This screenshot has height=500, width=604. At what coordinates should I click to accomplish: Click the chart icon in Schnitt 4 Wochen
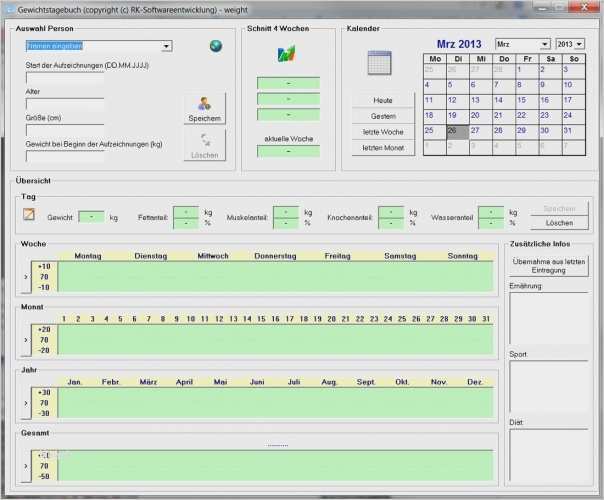pyautogui.click(x=288, y=54)
